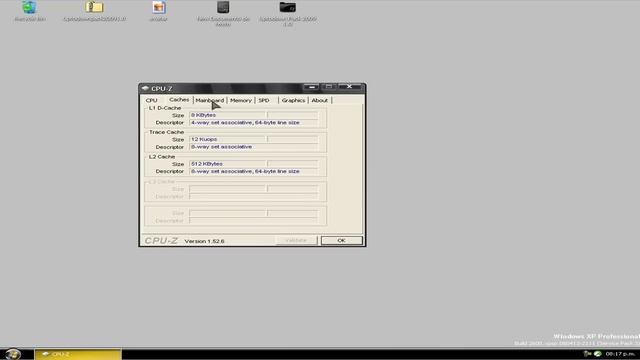Minimize the CPU-Z window
This screenshot has width=640, height=360.
pyautogui.click(x=311, y=87)
